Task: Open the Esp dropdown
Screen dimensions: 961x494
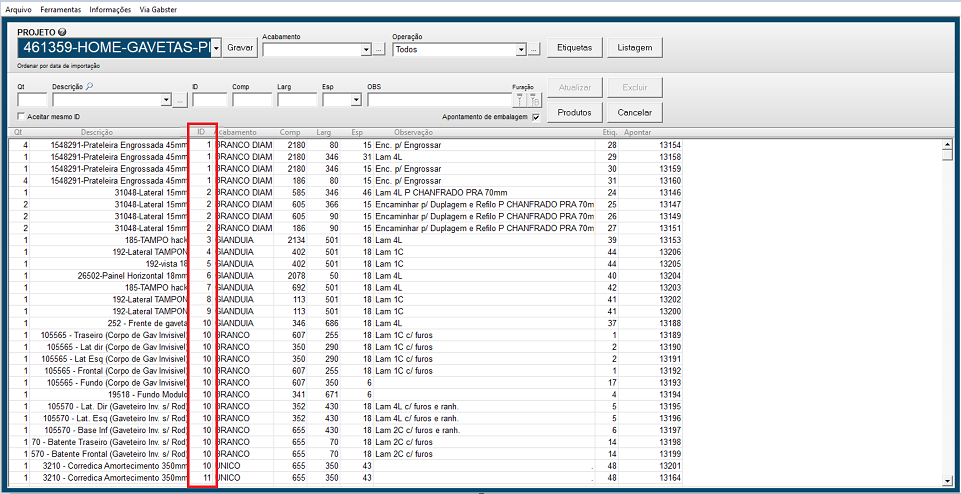Action: 355,100
